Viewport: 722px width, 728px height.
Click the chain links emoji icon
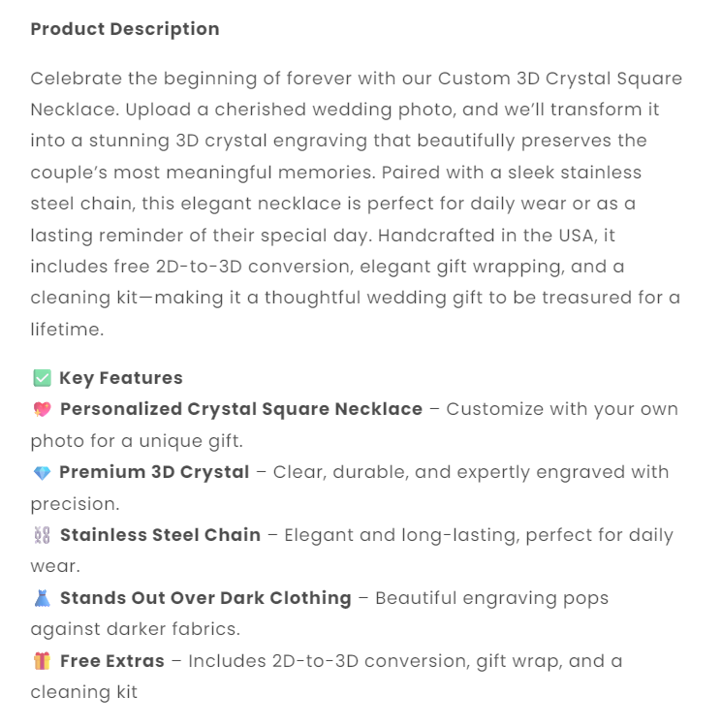42,535
